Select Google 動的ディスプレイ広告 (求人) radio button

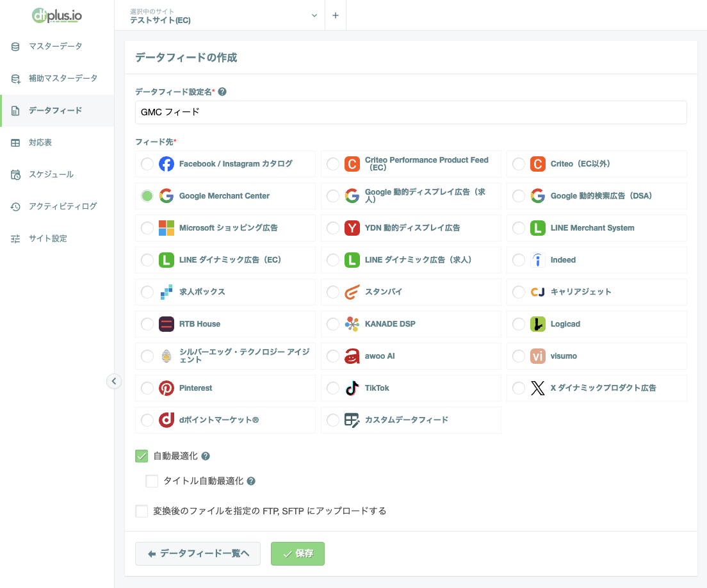click(333, 196)
